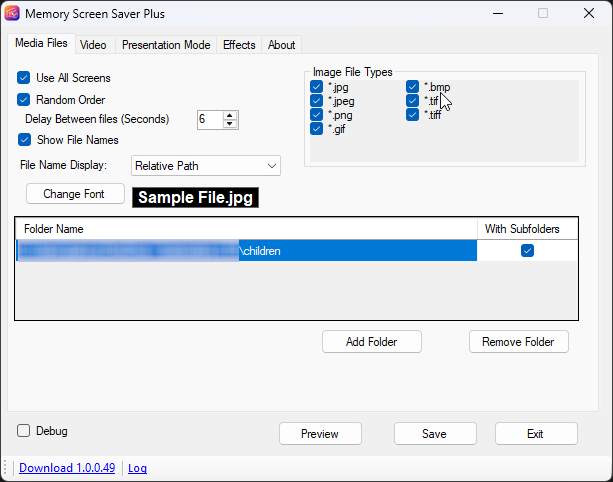This screenshot has width=613, height=482.
Task: Toggle the *.jpeg file type checkbox
Action: tap(316, 101)
